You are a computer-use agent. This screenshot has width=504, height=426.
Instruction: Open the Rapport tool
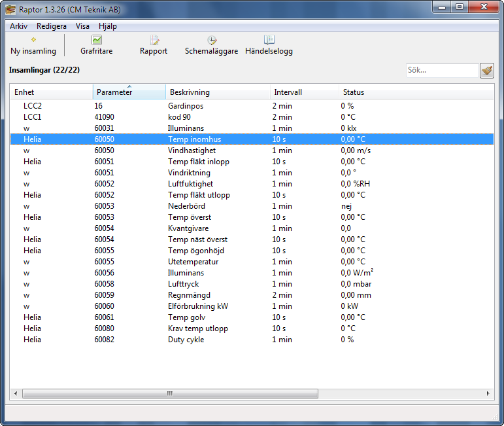pos(154,45)
